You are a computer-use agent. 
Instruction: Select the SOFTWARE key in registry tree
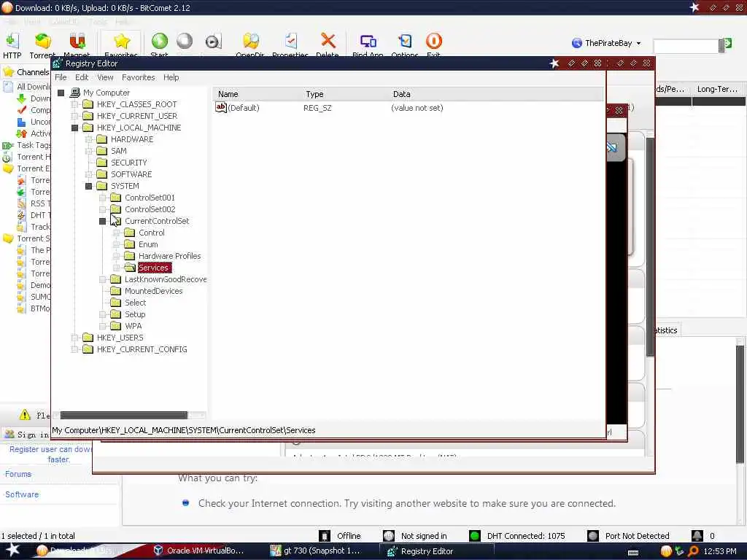point(131,174)
